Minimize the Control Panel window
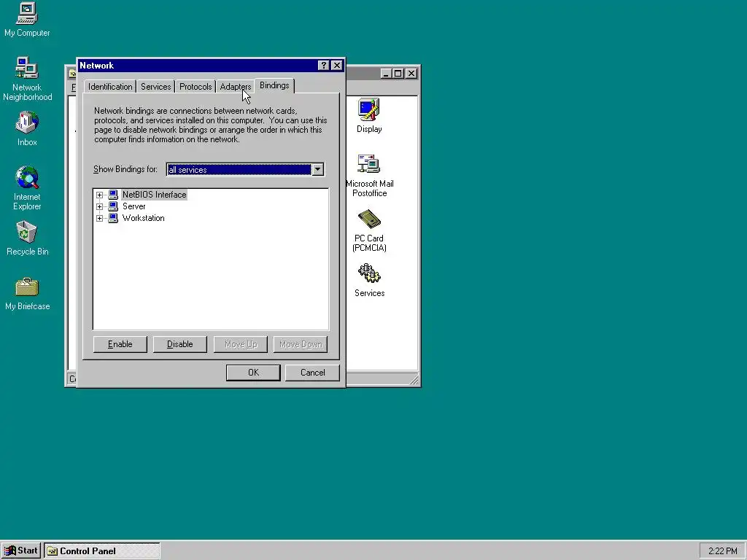This screenshot has height=560, width=747. coord(387,74)
